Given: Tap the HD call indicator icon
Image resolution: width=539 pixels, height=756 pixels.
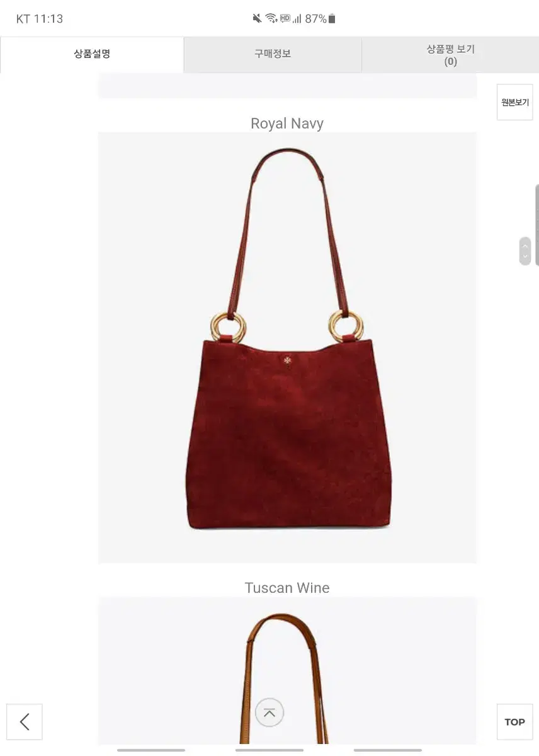Looking at the screenshot, I should 285,18.
